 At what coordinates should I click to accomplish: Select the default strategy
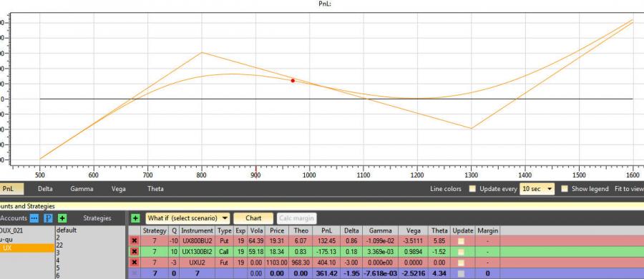66,230
